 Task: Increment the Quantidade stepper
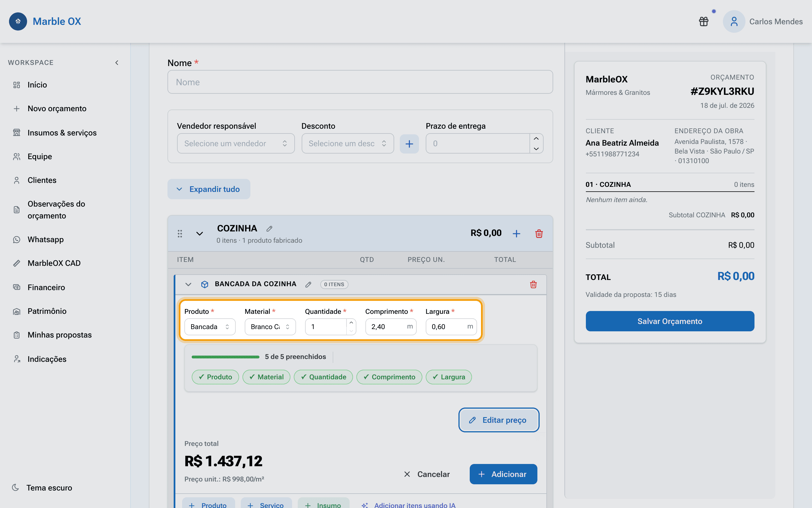click(x=351, y=323)
